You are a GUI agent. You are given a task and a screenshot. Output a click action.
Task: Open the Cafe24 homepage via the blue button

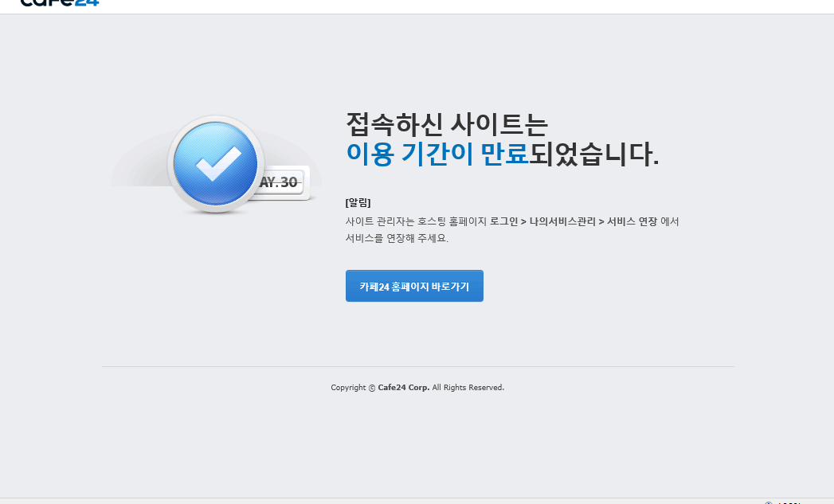414,286
